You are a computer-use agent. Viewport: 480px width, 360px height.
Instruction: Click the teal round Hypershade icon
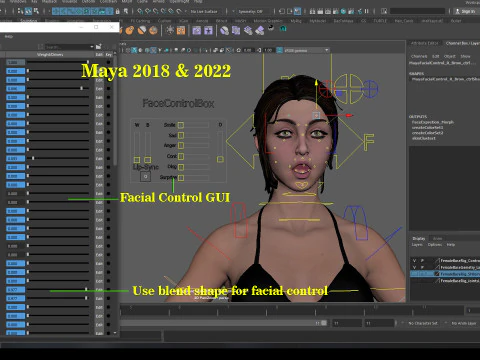pos(343,11)
